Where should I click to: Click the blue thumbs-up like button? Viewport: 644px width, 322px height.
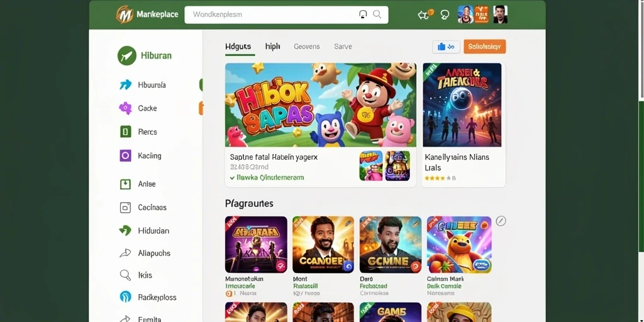click(446, 47)
